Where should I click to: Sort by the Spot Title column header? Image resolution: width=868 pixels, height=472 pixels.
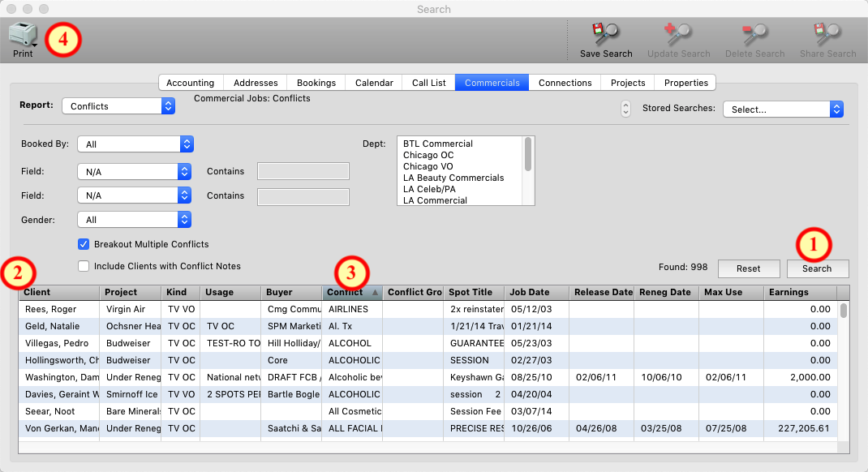[x=474, y=292]
